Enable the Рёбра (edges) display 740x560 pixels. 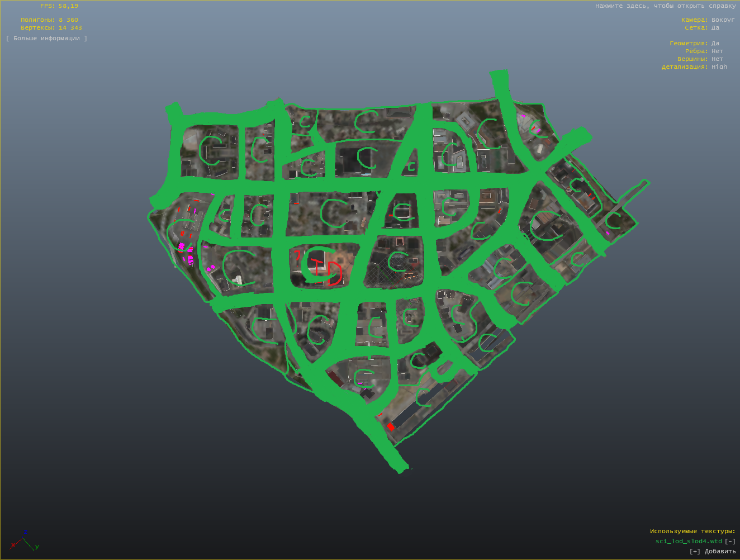pyautogui.click(x=717, y=51)
